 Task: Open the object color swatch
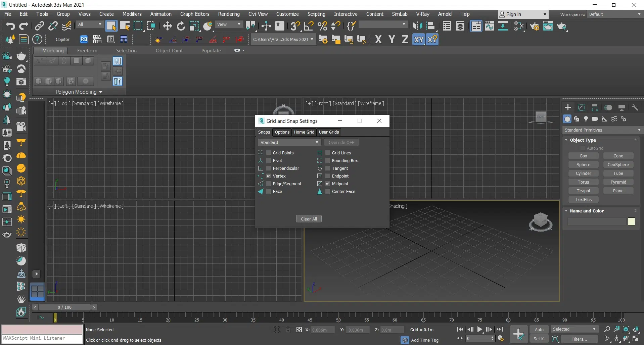(x=631, y=221)
